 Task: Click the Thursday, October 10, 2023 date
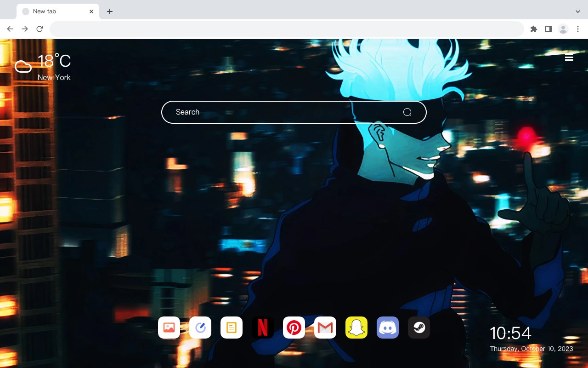click(531, 349)
